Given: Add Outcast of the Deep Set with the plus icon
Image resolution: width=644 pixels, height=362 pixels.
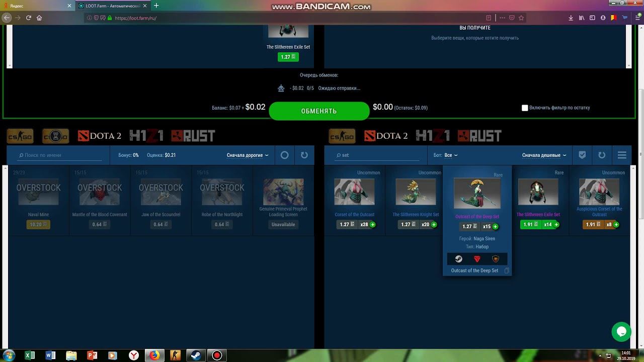Looking at the screenshot, I should pos(496,227).
